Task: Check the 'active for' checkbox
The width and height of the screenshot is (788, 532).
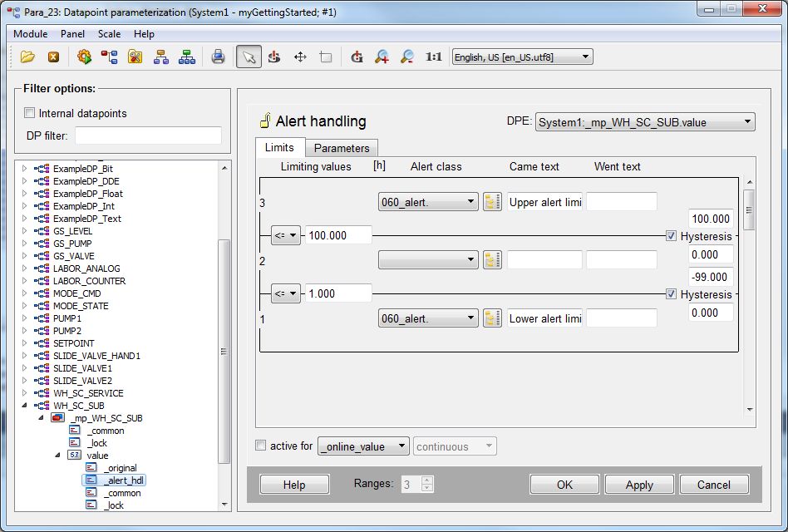Action: click(x=261, y=446)
